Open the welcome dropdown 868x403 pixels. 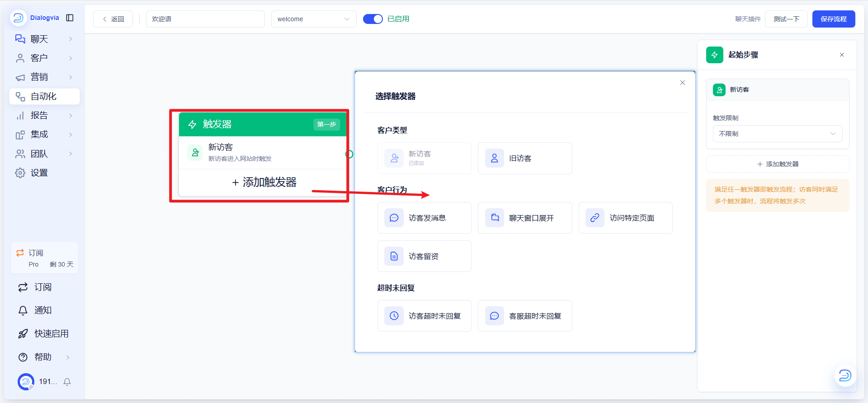pos(314,19)
